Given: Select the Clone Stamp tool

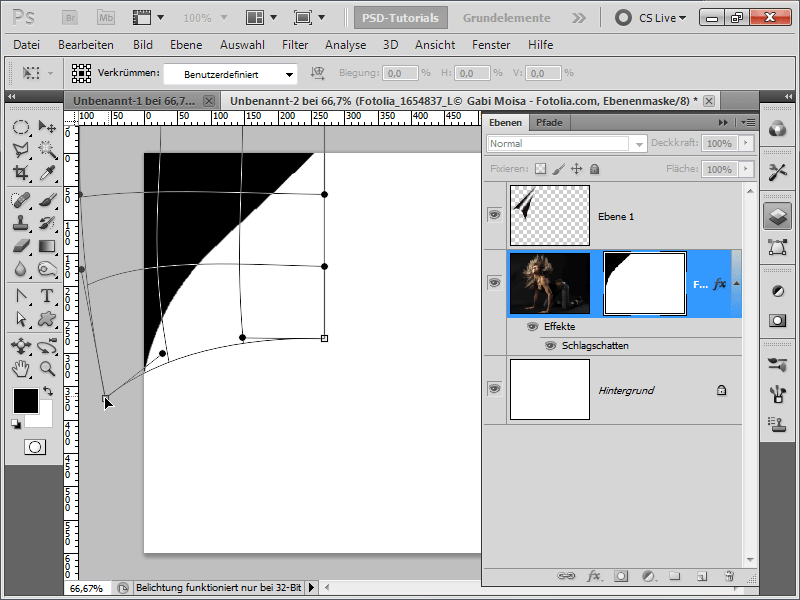Looking at the screenshot, I should point(21,223).
